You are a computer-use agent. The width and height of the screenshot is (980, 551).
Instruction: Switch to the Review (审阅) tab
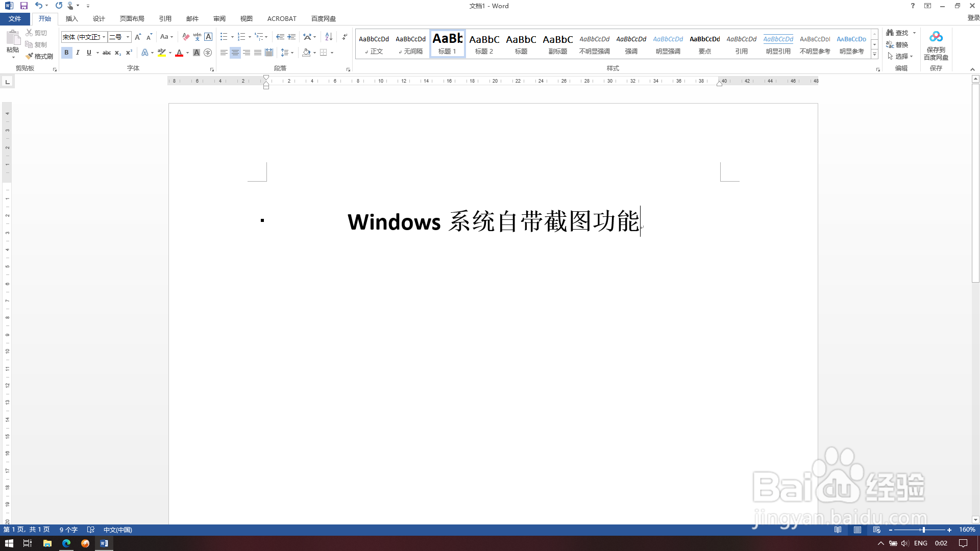point(219,19)
